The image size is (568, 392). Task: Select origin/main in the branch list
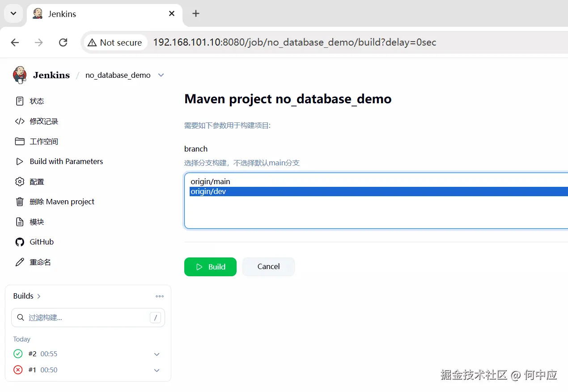(378, 181)
